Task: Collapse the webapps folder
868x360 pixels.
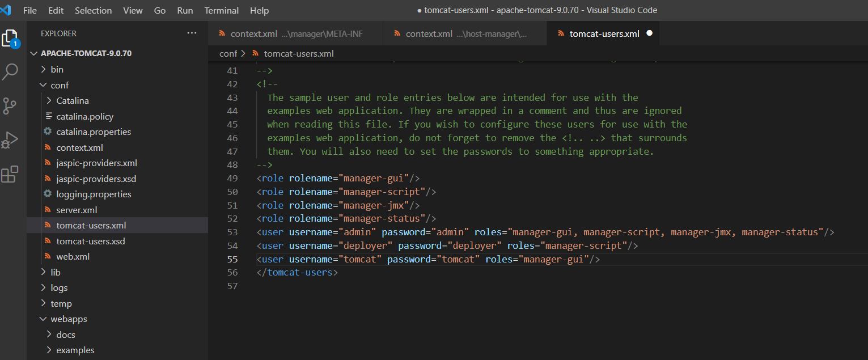Action: pyautogui.click(x=43, y=319)
